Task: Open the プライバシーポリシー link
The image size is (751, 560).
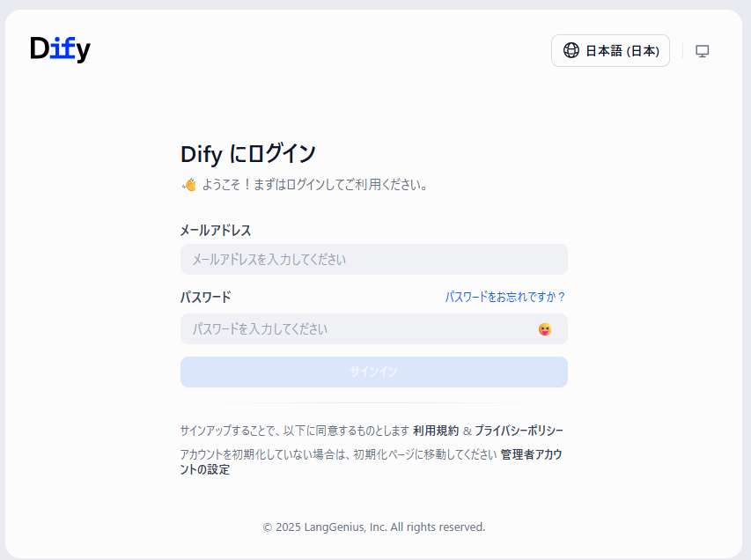Action: (519, 431)
